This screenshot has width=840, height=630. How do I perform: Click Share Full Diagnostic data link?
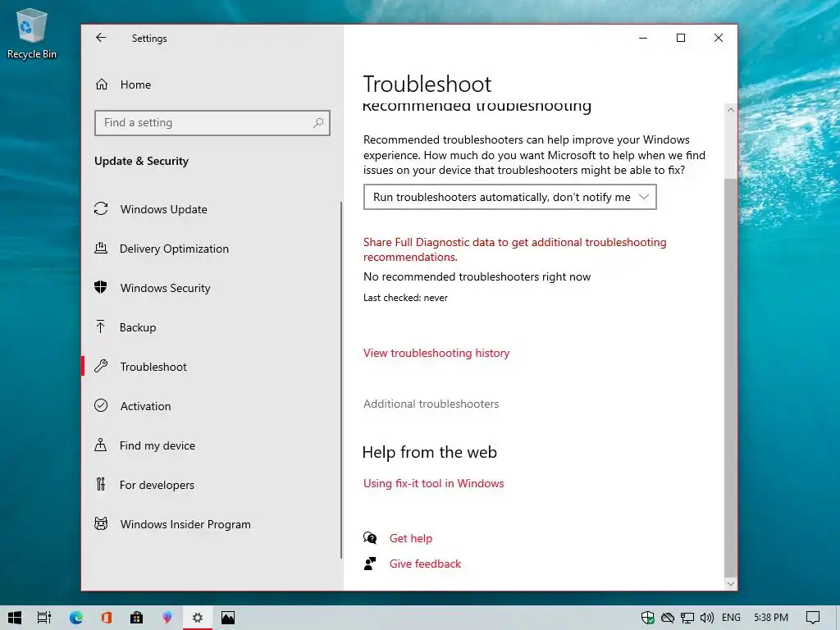click(515, 249)
